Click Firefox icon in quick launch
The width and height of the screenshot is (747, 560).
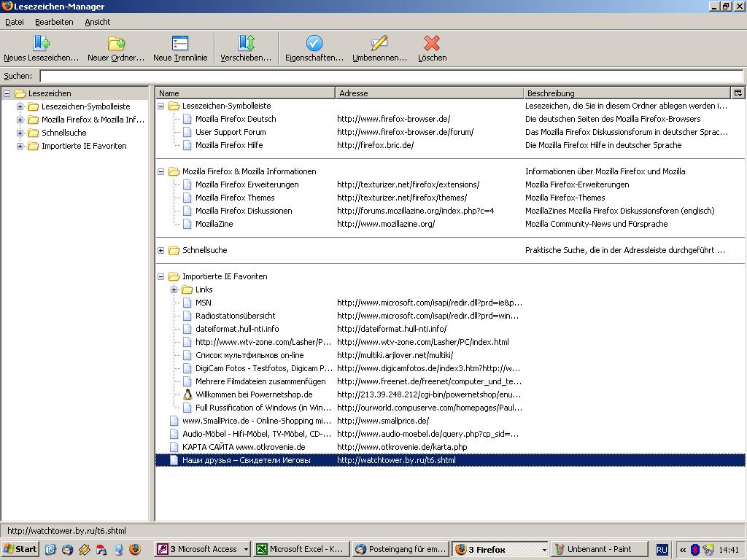(135, 549)
